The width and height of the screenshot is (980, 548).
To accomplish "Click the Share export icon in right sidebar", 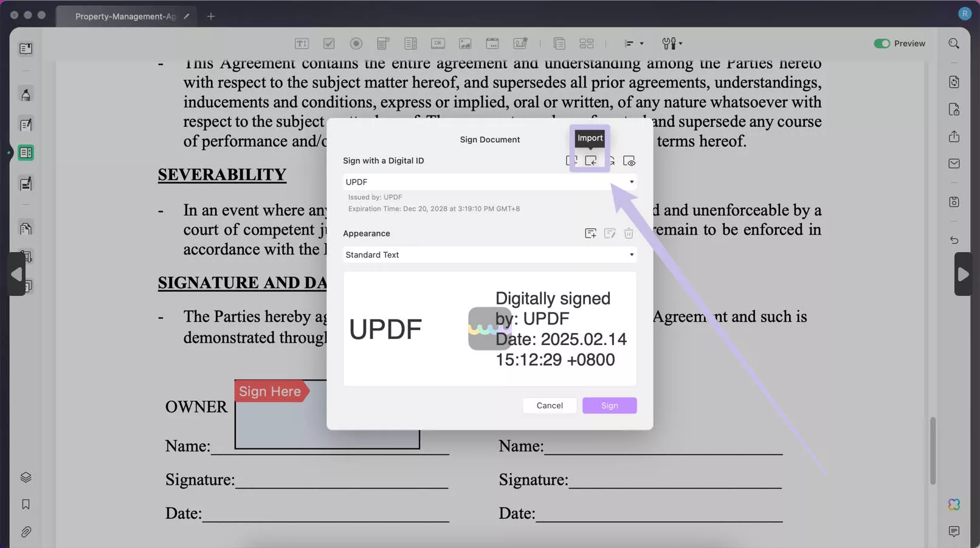I will click(x=954, y=136).
